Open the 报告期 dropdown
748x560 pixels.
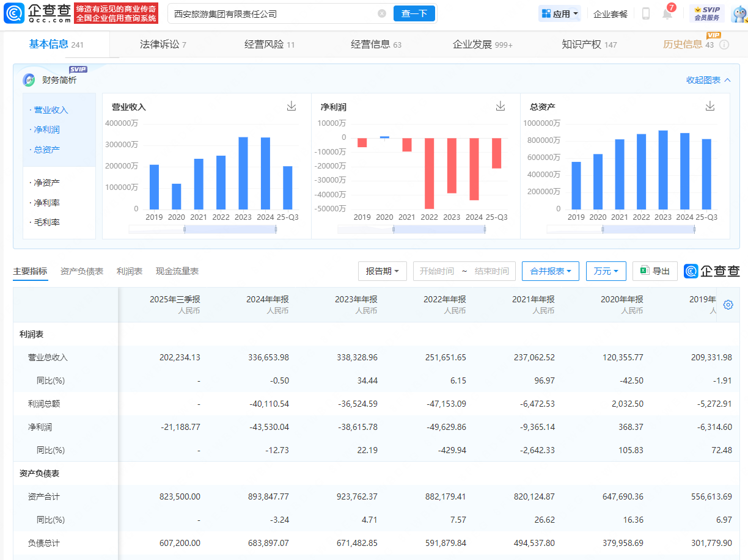[383, 271]
